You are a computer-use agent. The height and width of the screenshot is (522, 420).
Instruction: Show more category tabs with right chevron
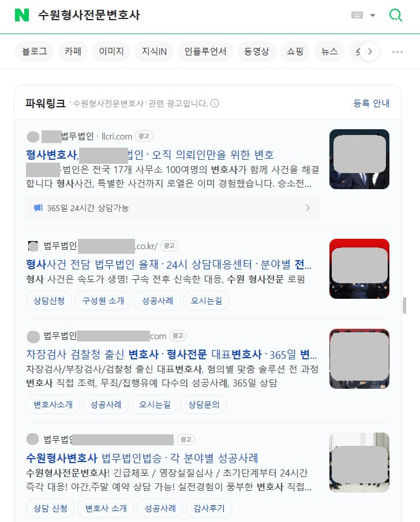370,51
